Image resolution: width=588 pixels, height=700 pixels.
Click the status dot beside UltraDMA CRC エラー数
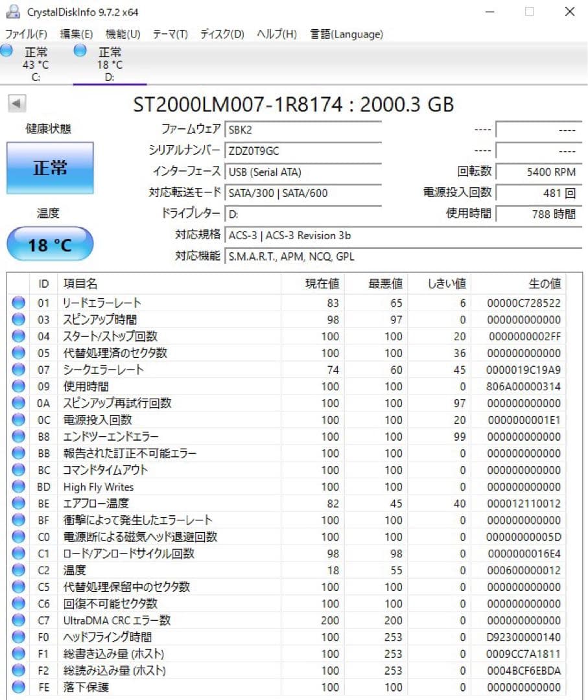19,620
